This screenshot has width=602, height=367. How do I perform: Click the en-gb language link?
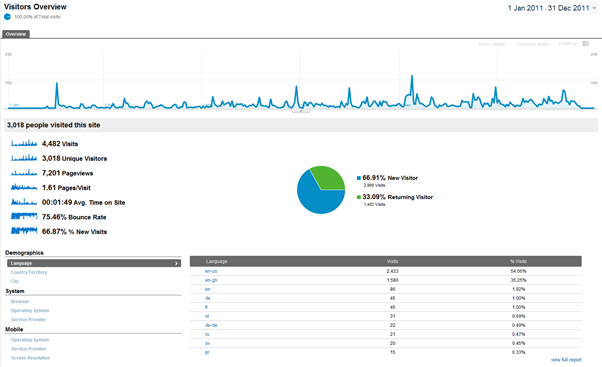point(211,280)
